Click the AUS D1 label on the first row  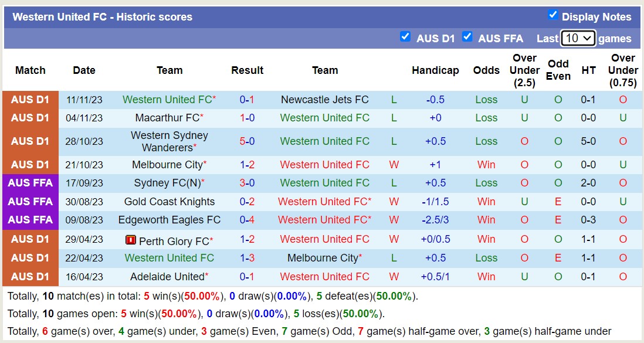click(x=30, y=99)
